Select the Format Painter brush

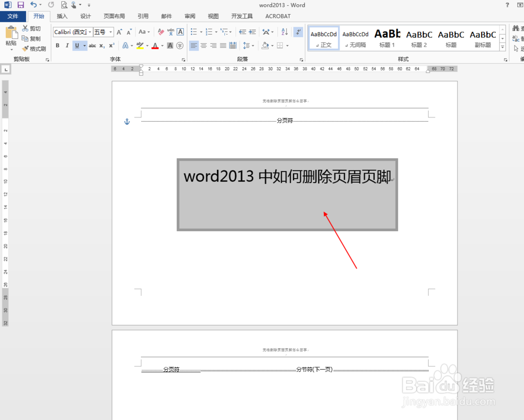tap(34, 49)
